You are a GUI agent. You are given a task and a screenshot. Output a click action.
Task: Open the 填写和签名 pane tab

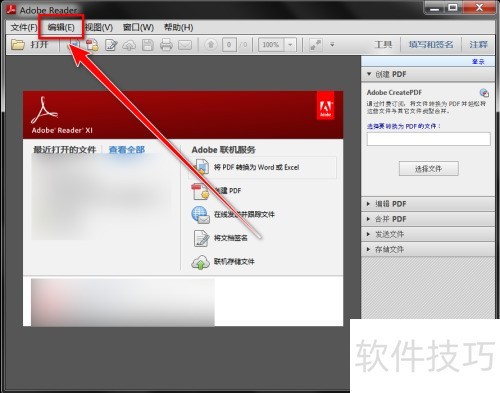click(431, 44)
